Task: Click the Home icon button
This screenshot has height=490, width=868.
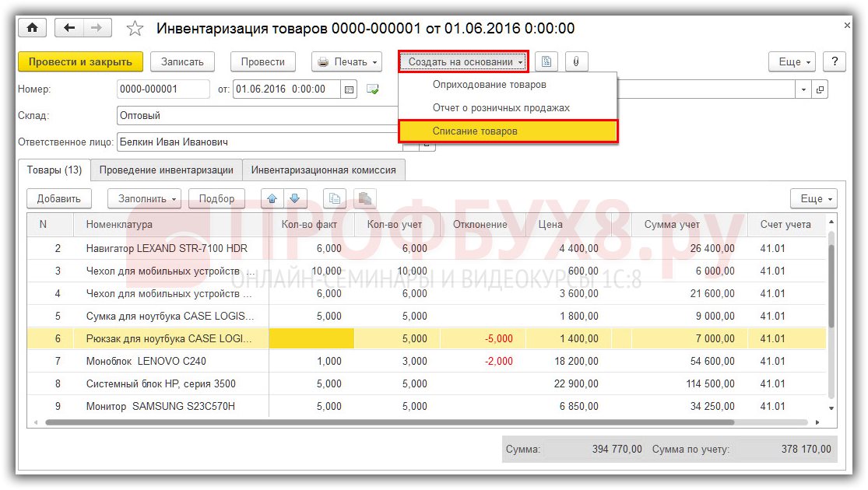Action: click(x=32, y=28)
